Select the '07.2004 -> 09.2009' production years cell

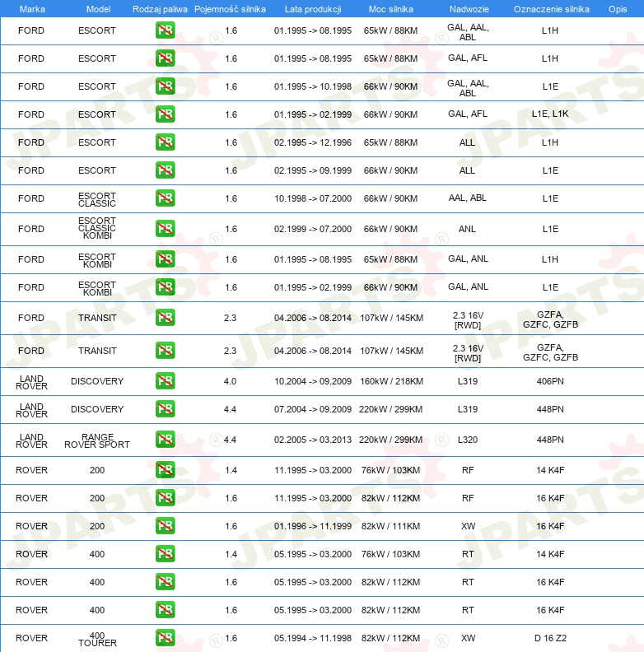pyautogui.click(x=313, y=409)
